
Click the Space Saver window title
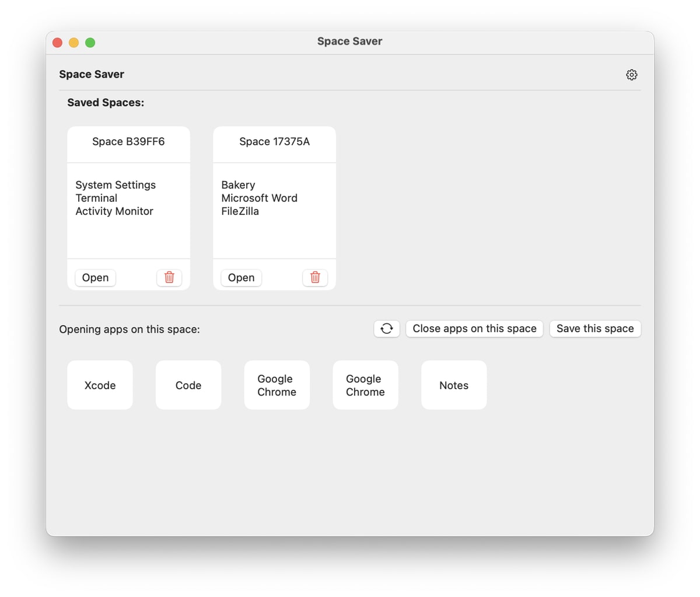coord(349,41)
